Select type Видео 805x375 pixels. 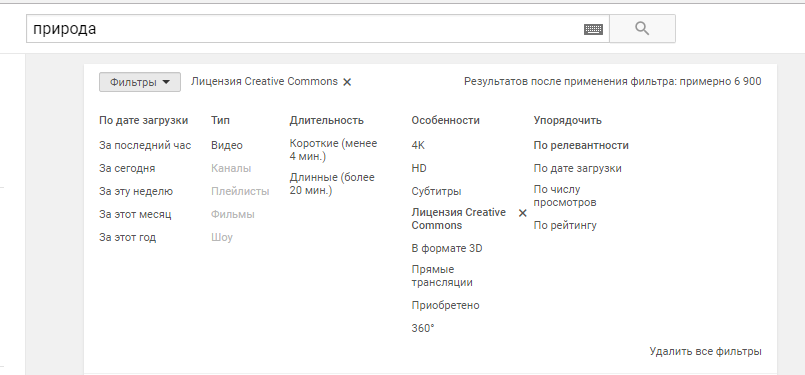226,145
